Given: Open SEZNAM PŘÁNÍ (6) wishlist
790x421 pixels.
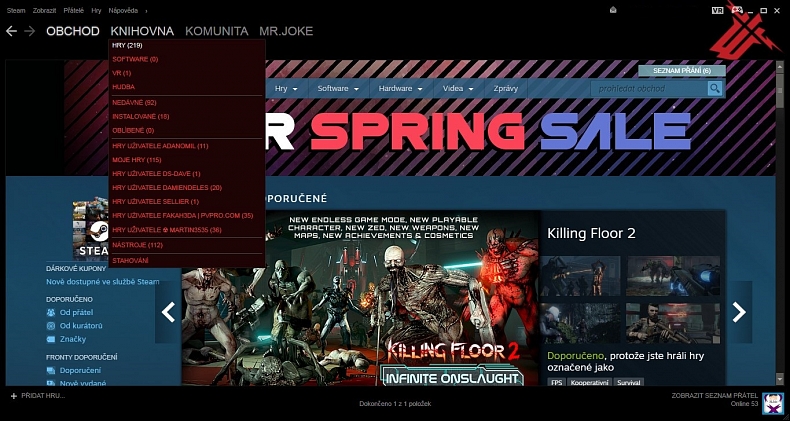Looking at the screenshot, I should click(x=682, y=71).
